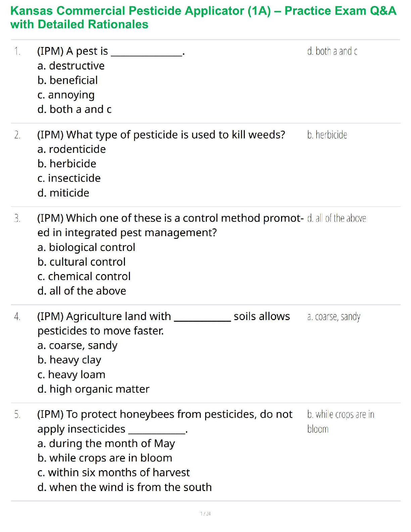This screenshot has width=411, height=532.
Task: Choose "a. rodenticide" option
Action: click(72, 149)
